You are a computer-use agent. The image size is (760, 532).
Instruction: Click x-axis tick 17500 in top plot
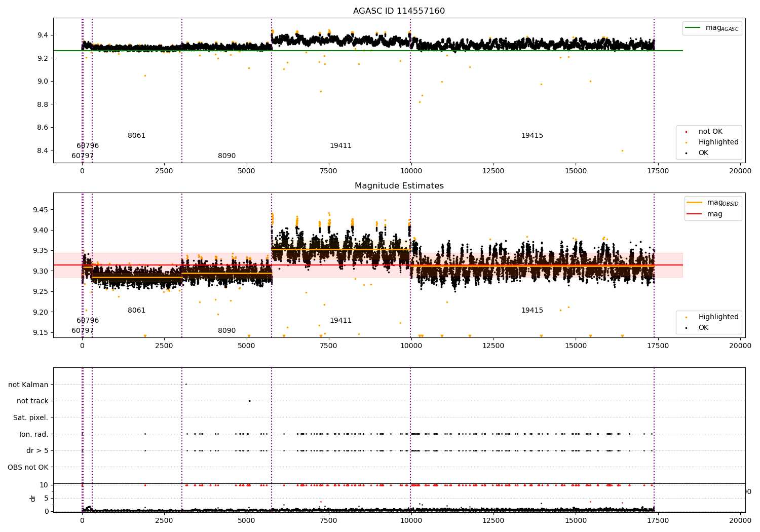tap(658, 171)
